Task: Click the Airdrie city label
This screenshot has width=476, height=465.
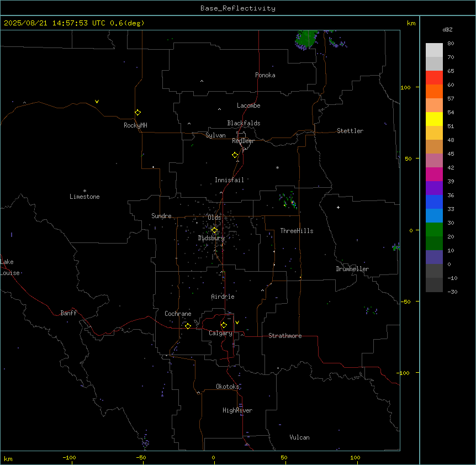Action: (x=223, y=297)
